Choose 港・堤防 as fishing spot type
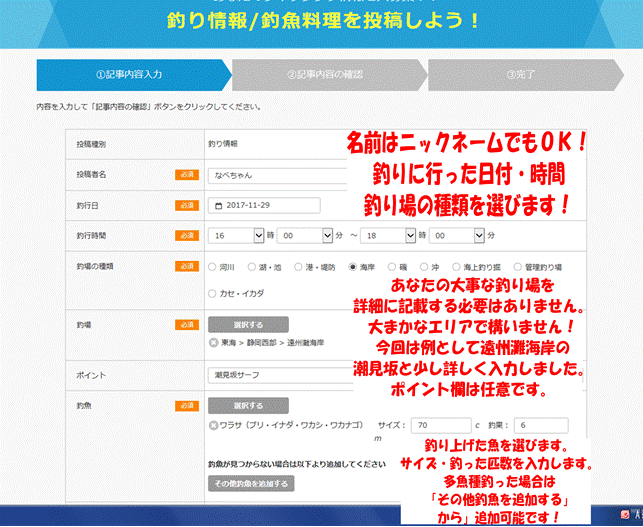Screen dimensions: 643x527 pos(298,267)
